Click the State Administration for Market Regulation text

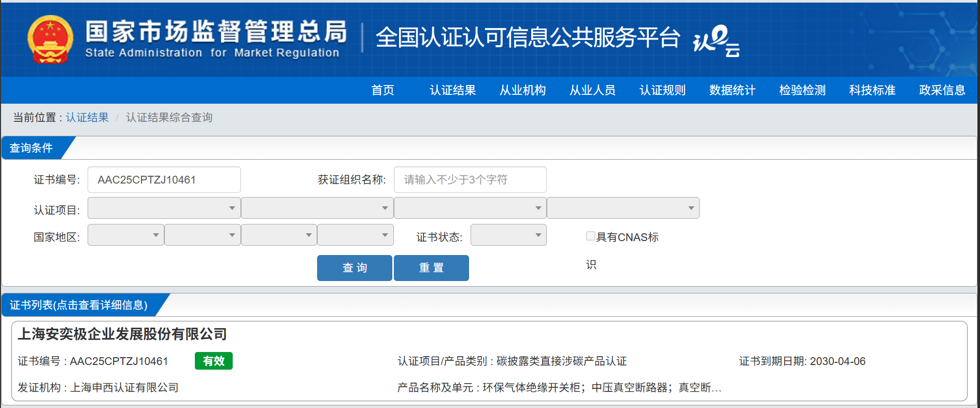[x=212, y=53]
